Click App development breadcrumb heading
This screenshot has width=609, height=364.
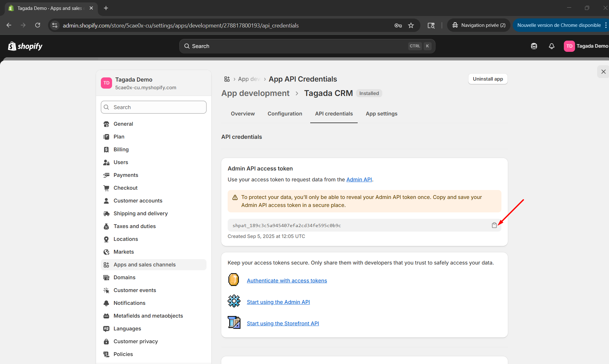point(255,93)
